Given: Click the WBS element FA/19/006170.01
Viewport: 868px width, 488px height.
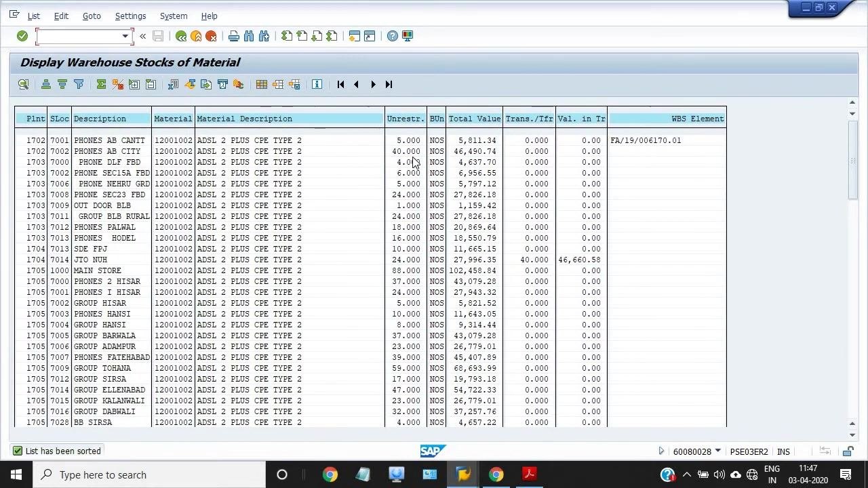Looking at the screenshot, I should [x=646, y=140].
